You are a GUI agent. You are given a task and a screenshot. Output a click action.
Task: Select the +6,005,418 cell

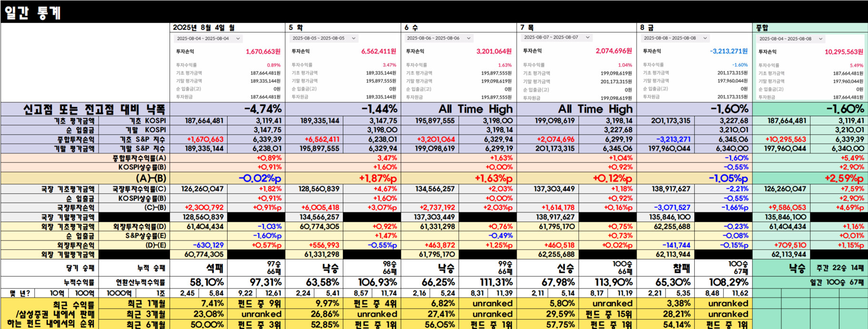[x=320, y=208]
